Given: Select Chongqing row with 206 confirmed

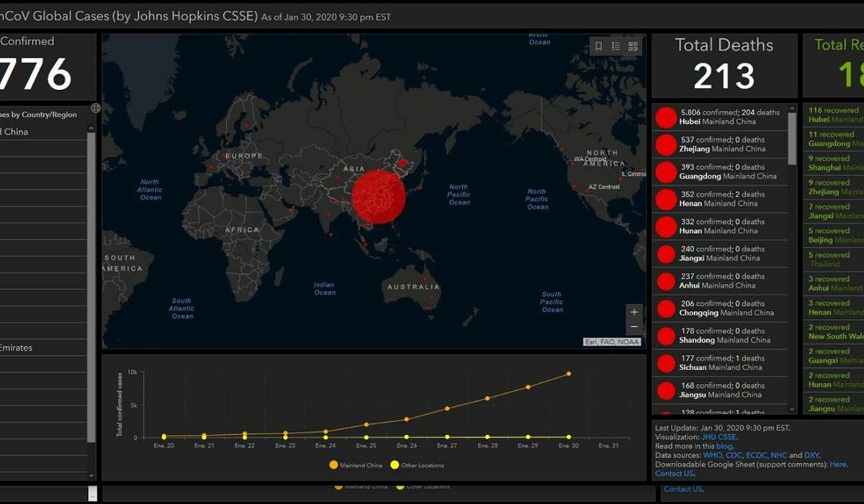Looking at the screenshot, I should [720, 309].
